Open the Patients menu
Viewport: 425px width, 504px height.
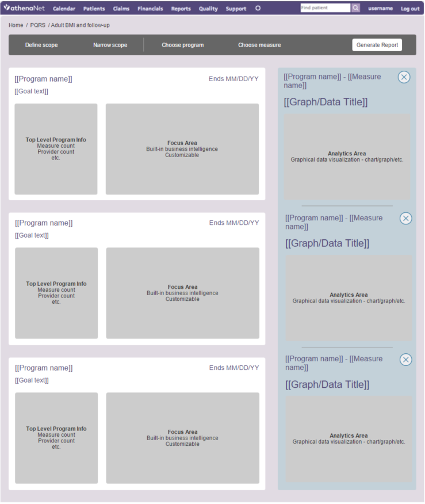click(94, 9)
